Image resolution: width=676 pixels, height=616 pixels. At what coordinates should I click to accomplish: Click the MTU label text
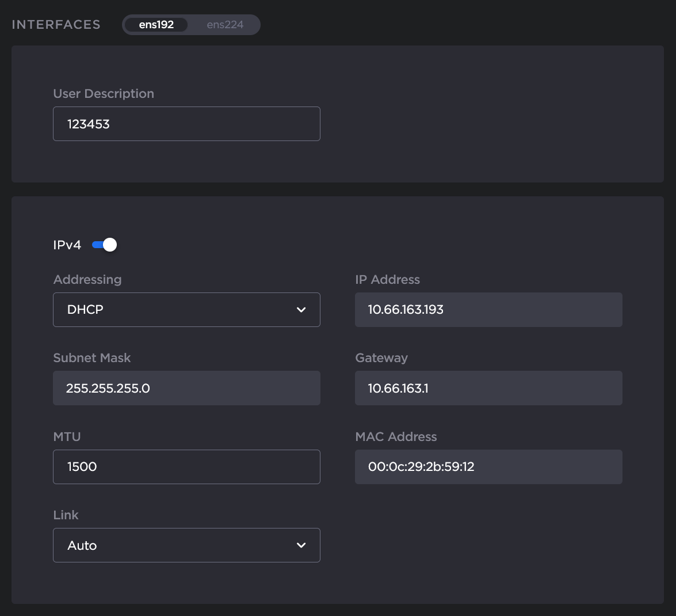coord(67,437)
